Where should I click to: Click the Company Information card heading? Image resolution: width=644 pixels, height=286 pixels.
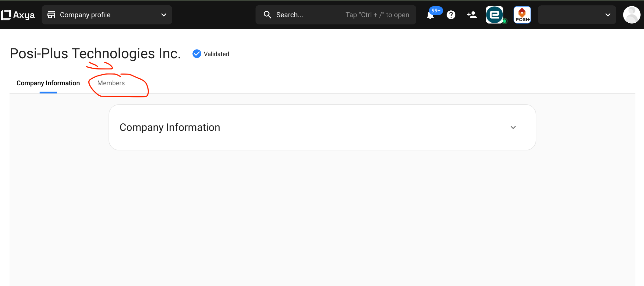point(170,127)
